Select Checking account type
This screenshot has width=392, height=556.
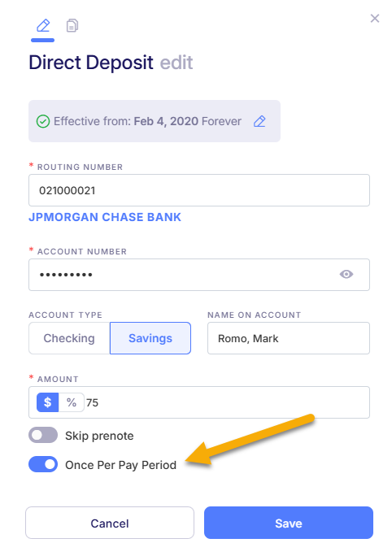pyautogui.click(x=69, y=338)
